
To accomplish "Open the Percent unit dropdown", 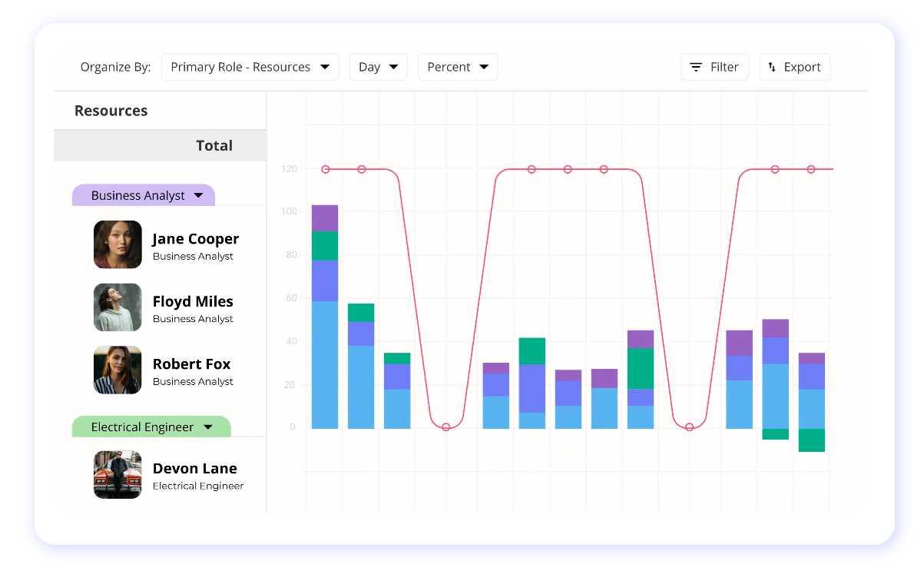I will point(458,67).
